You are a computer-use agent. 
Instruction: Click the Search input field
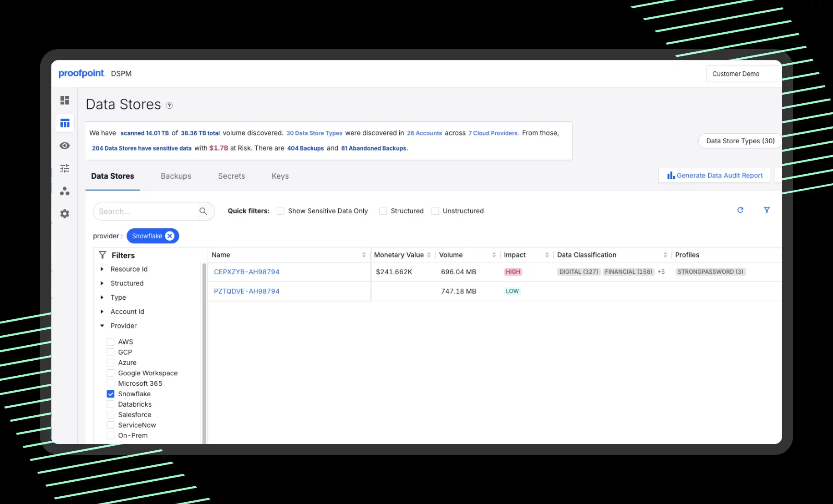pos(147,212)
